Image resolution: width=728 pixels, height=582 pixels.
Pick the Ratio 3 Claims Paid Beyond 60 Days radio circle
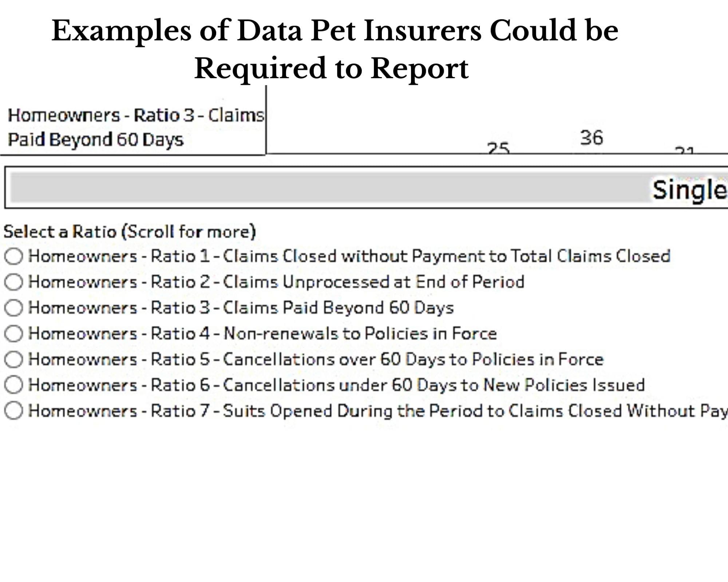click(14, 308)
